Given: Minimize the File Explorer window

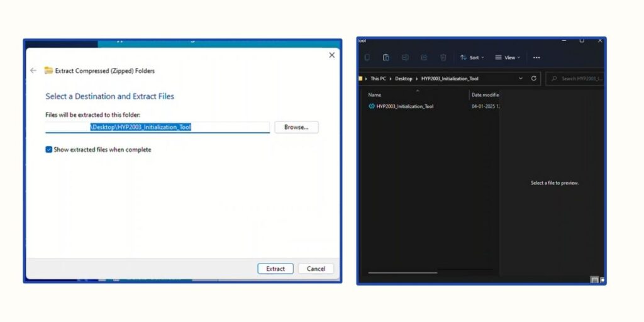Looking at the screenshot, I should [x=564, y=41].
